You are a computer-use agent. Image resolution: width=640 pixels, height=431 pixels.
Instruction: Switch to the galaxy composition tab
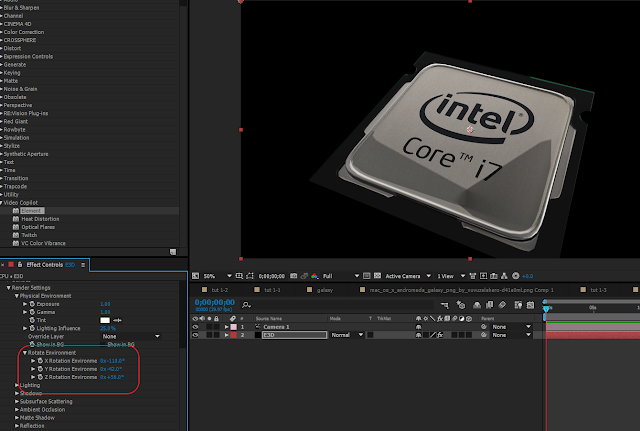click(x=325, y=290)
